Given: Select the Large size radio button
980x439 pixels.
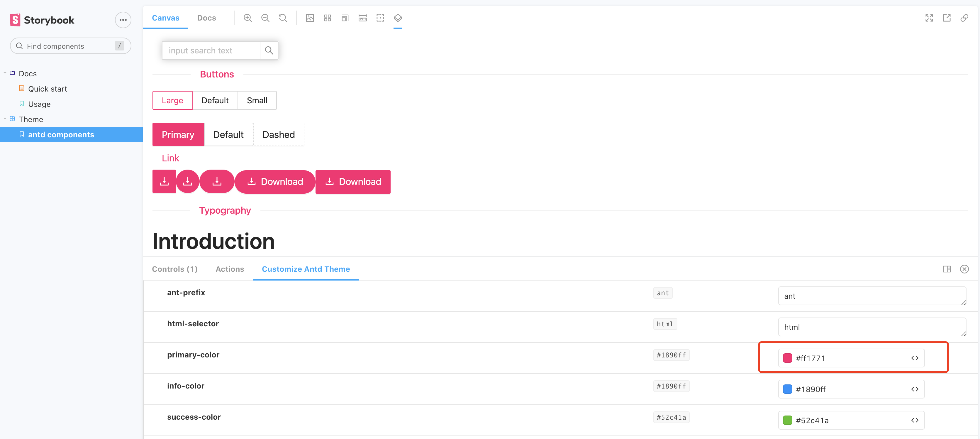Looking at the screenshot, I should [x=172, y=101].
